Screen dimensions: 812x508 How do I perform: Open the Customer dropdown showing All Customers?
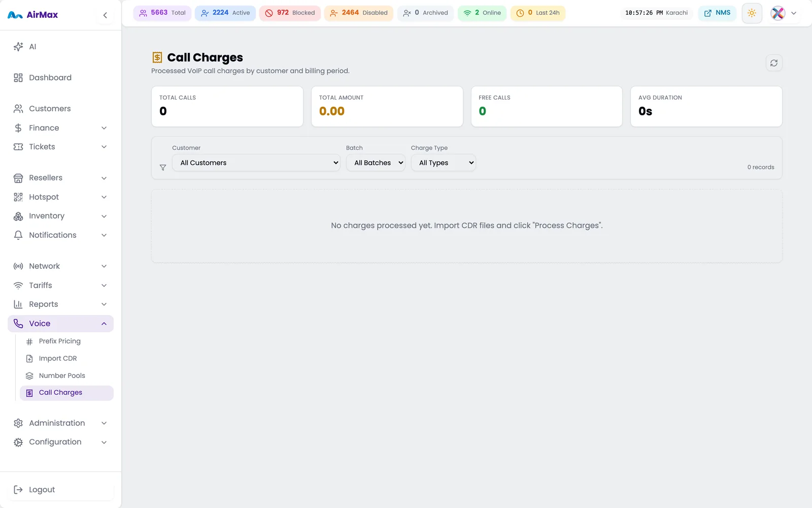256,163
